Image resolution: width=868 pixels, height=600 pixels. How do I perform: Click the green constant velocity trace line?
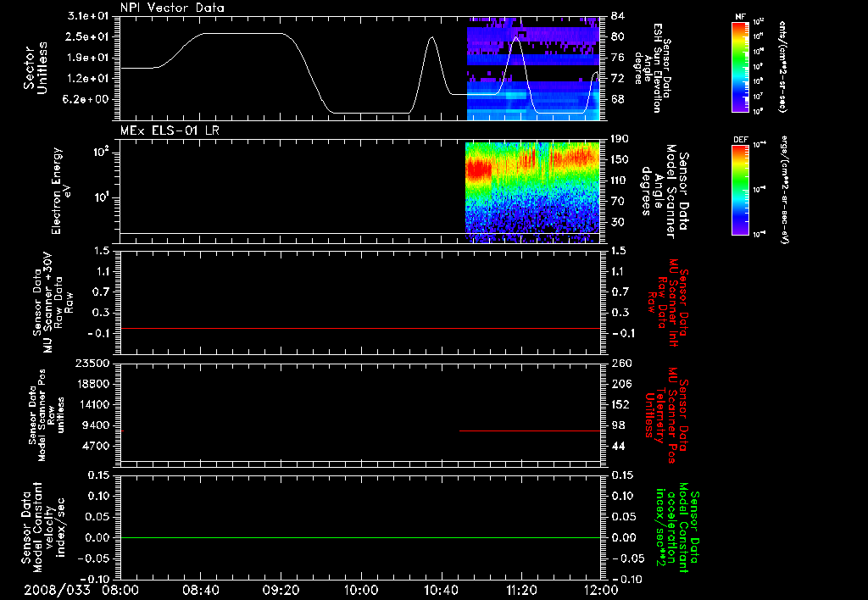coord(360,537)
